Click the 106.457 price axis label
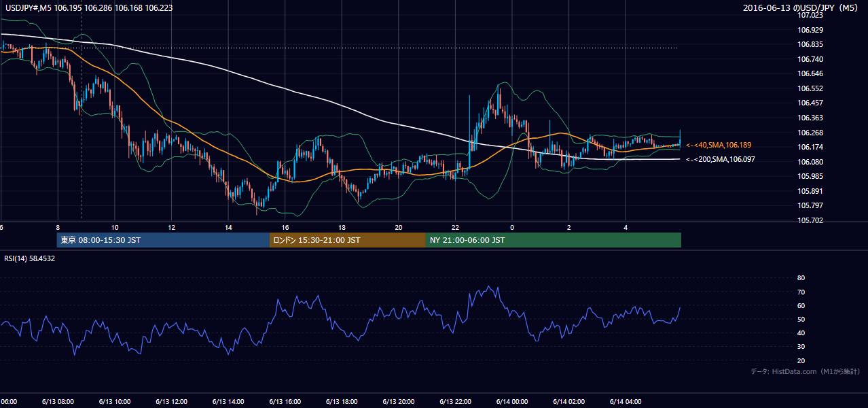This screenshot has height=408, width=868. (810, 103)
